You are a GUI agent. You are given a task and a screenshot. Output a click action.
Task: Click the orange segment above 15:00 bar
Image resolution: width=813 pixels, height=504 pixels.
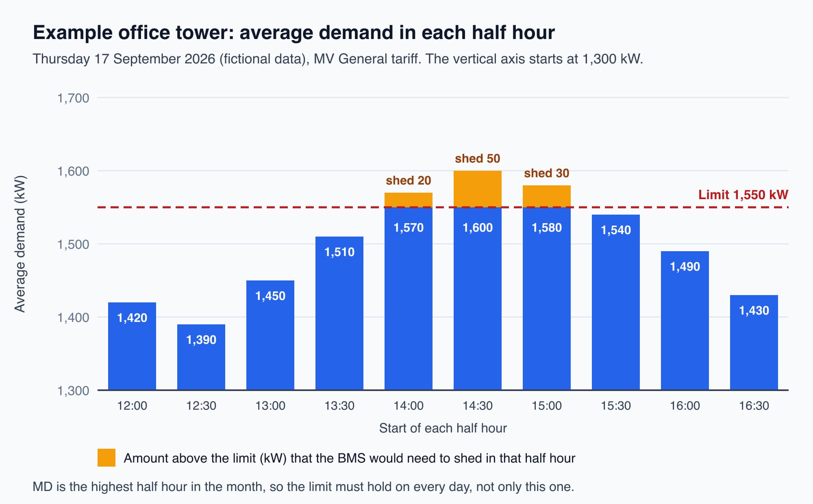(547, 196)
